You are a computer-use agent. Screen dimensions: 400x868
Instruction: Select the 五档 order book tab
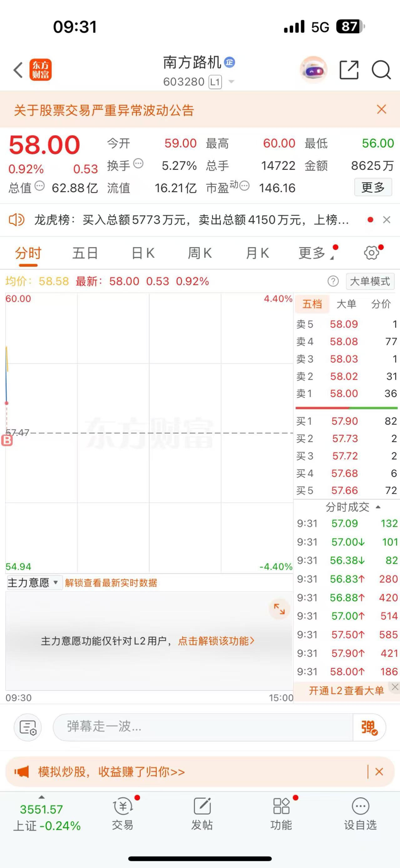click(x=312, y=304)
